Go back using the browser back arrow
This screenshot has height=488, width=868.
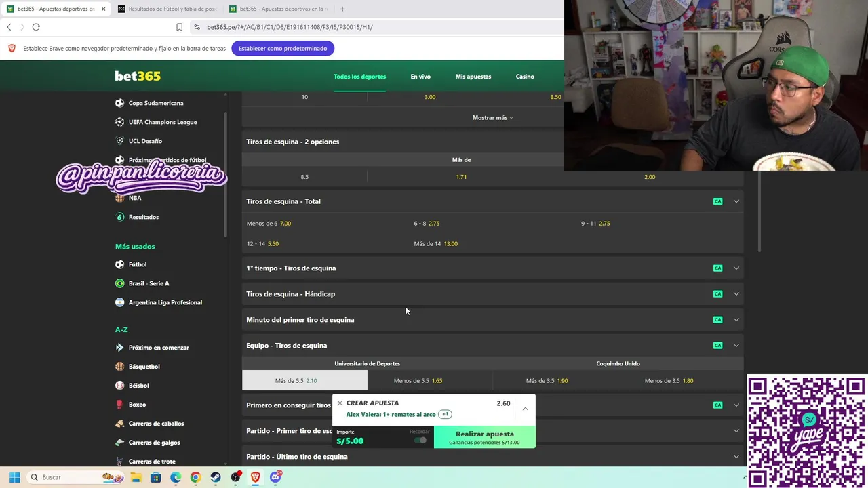click(9, 27)
